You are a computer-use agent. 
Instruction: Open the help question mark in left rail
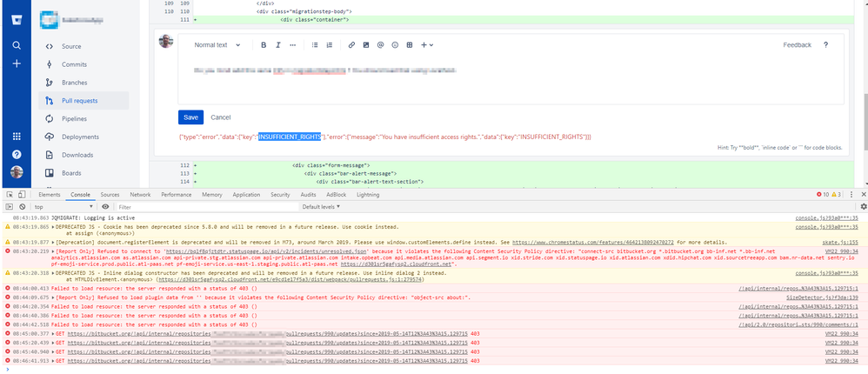click(x=17, y=154)
